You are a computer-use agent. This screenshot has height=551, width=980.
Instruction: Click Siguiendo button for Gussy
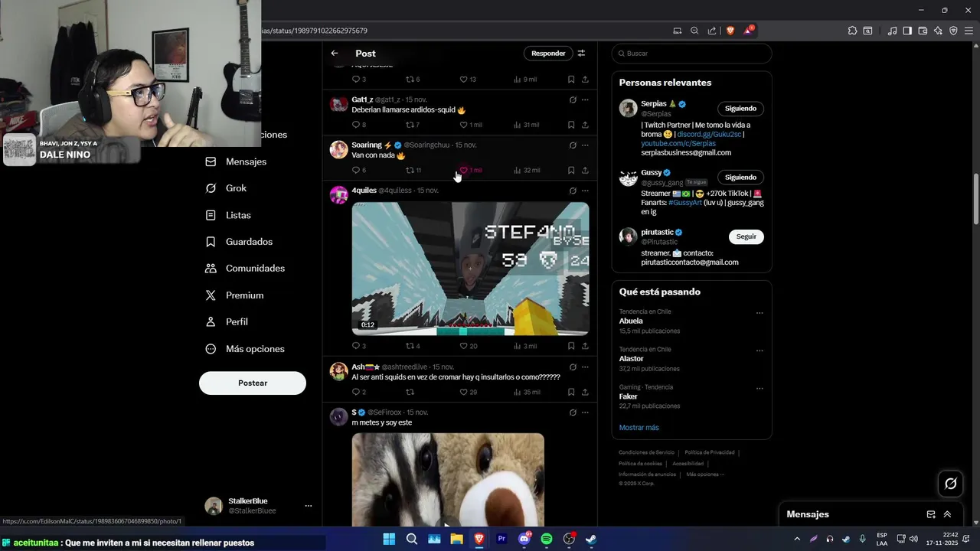point(740,177)
